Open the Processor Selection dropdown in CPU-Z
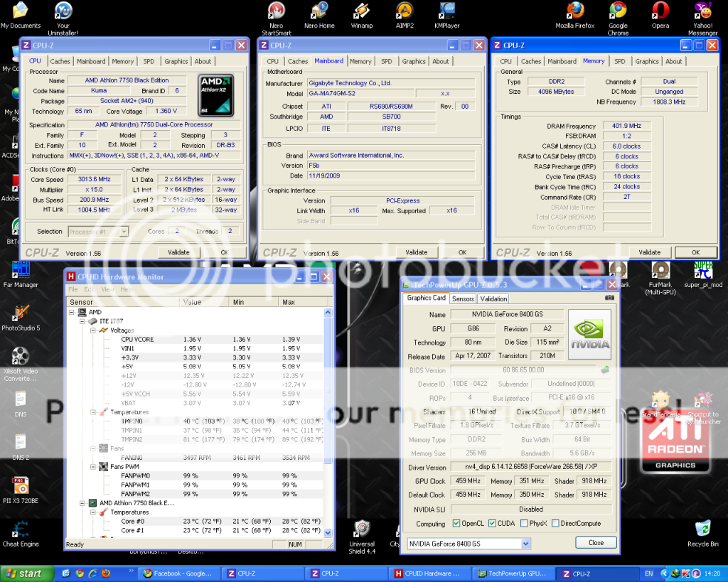This screenshot has height=582, width=728. point(124,232)
